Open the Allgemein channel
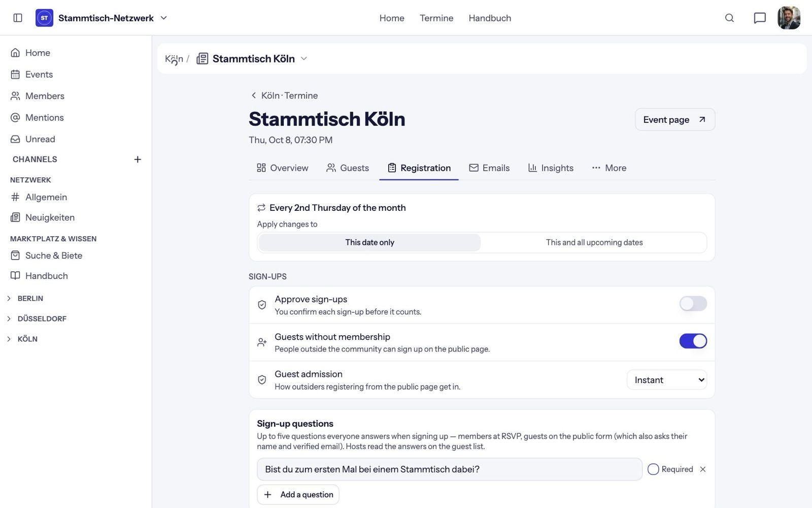Image resolution: width=812 pixels, height=508 pixels. (39, 197)
